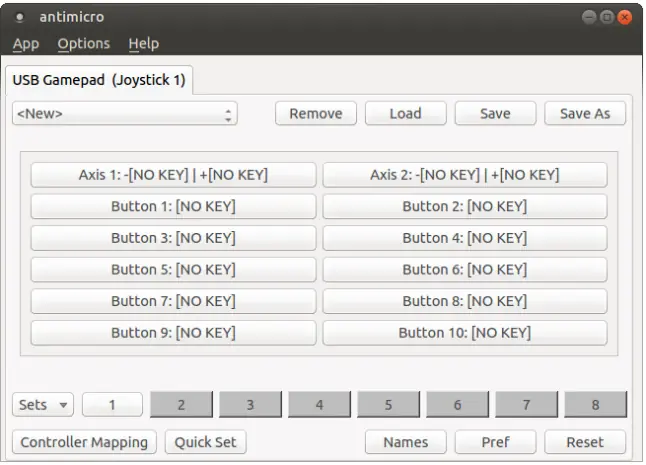This screenshot has width=646, height=465.
Task: Configure Axis 2 key mapping
Action: [x=465, y=175]
